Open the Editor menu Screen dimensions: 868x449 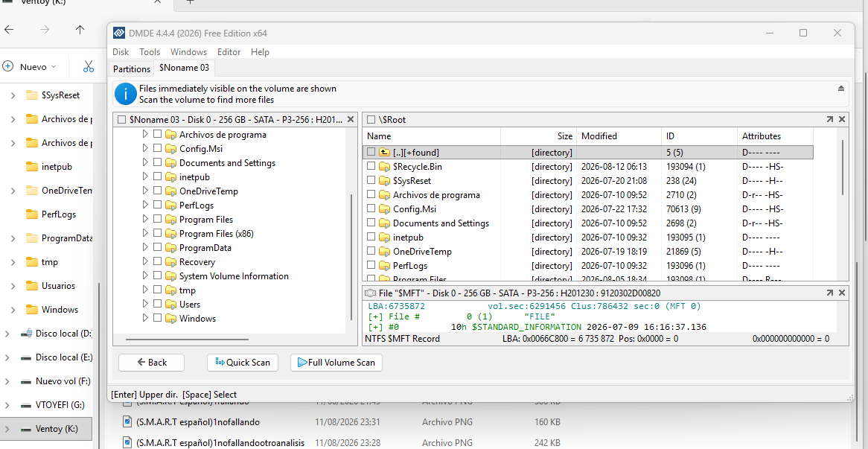(x=229, y=52)
